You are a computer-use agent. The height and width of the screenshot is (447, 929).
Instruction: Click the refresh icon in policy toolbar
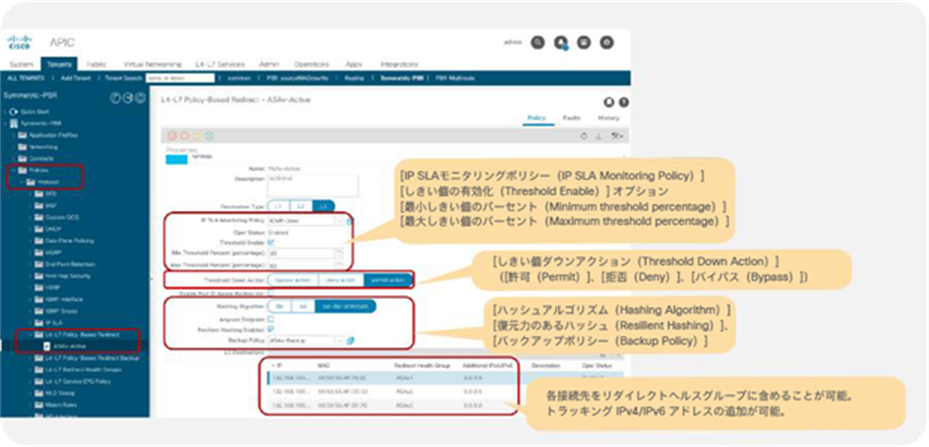click(x=584, y=136)
